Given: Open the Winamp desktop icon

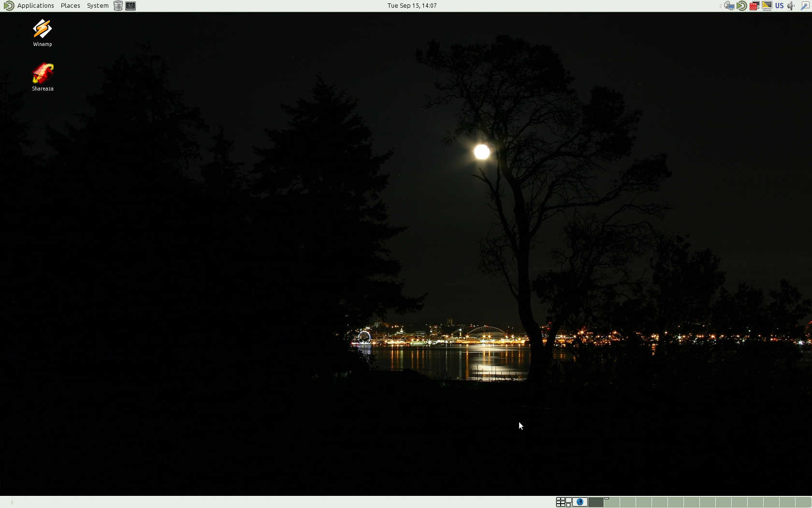Looking at the screenshot, I should (43, 32).
